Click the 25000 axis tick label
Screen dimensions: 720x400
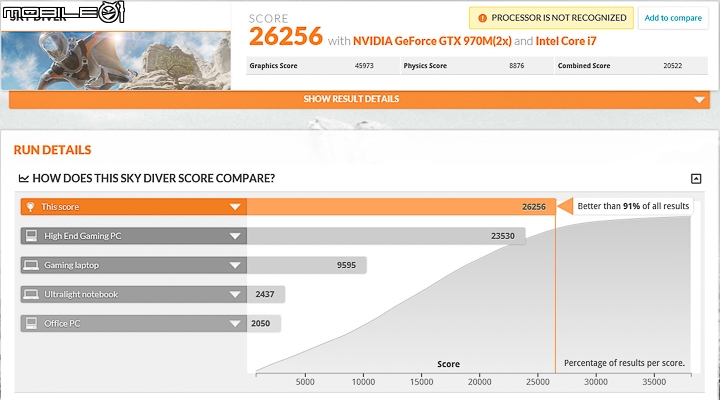(x=538, y=382)
